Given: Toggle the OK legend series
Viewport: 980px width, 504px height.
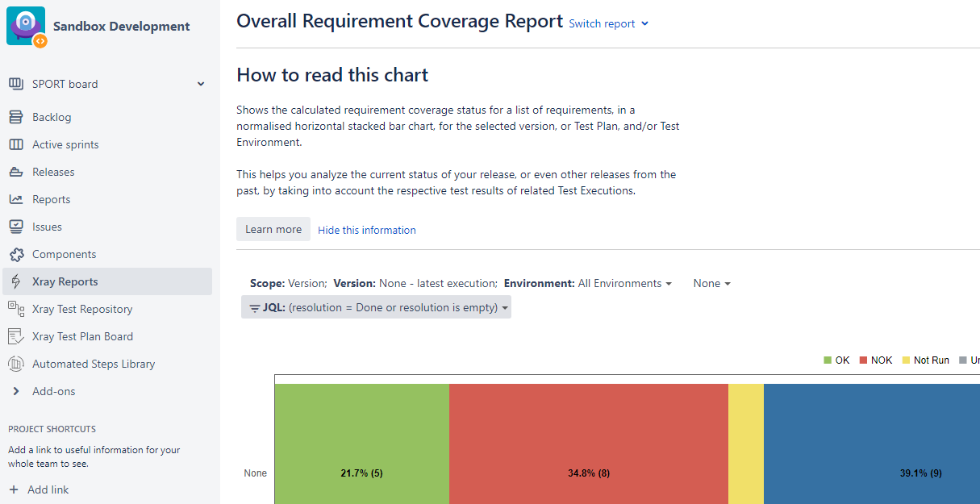Looking at the screenshot, I should tap(836, 360).
